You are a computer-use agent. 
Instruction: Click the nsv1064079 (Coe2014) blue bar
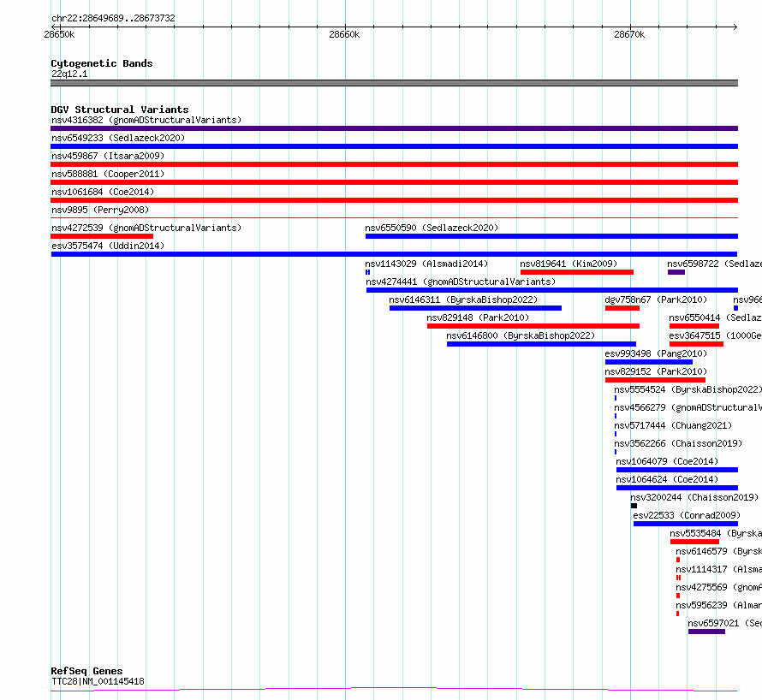coord(677,470)
